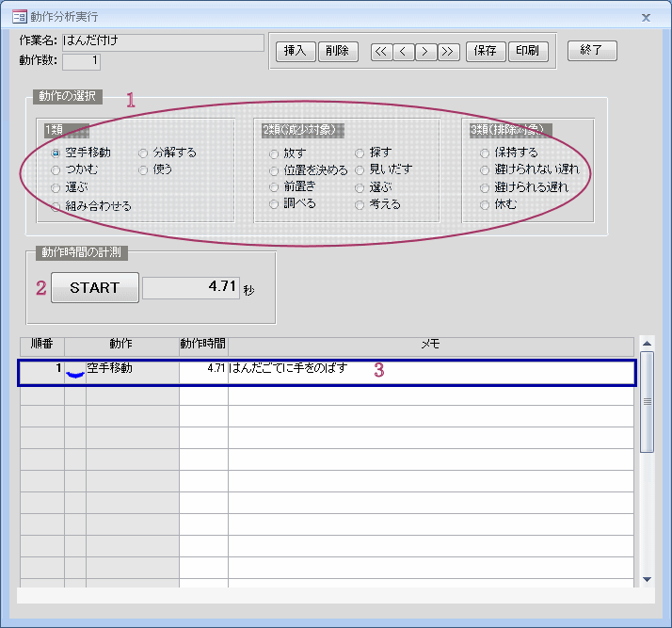Select the 分解する radio option
Image resolution: width=672 pixels, height=628 pixels.
144,153
